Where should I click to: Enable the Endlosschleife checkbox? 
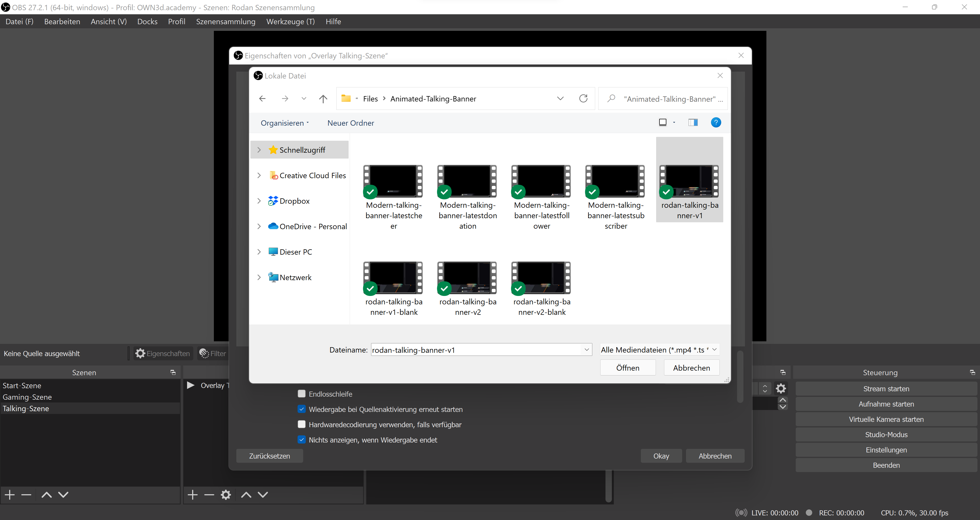(302, 394)
